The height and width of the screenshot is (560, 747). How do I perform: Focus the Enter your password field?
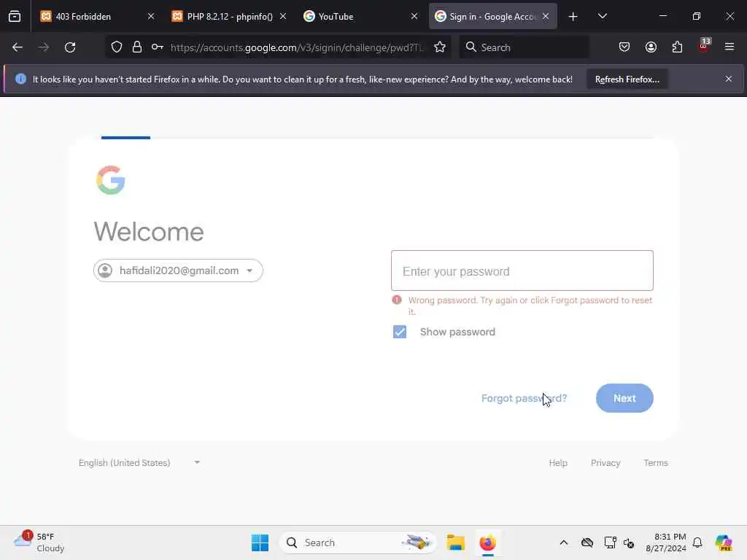pos(522,271)
